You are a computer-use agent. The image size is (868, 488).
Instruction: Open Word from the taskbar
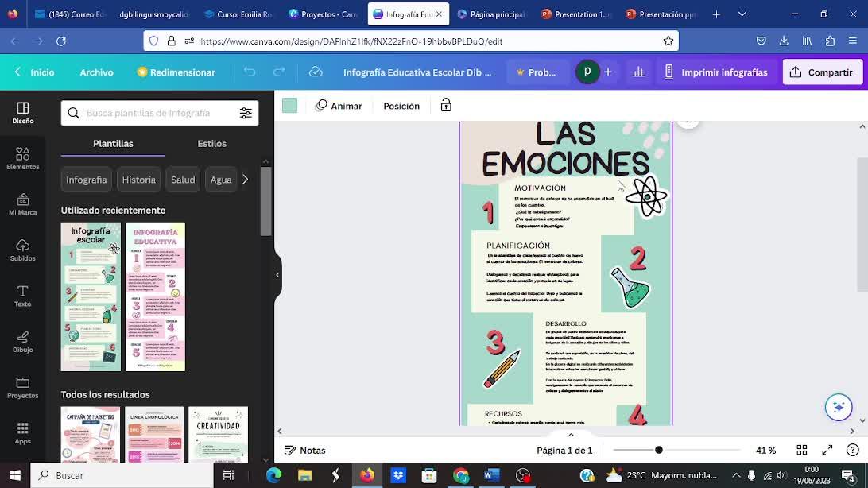click(x=492, y=475)
